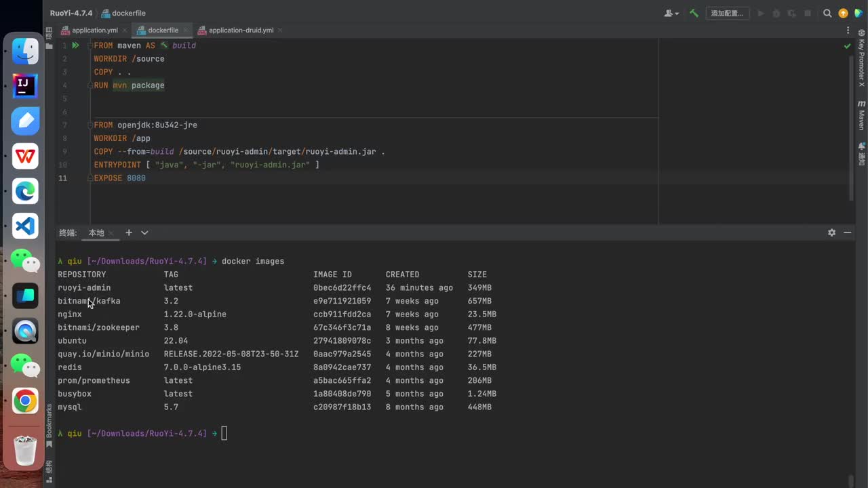Viewport: 868px width, 488px height.
Task: Click 'bitnami/zookeeper' in terminal output
Action: [x=98, y=327]
